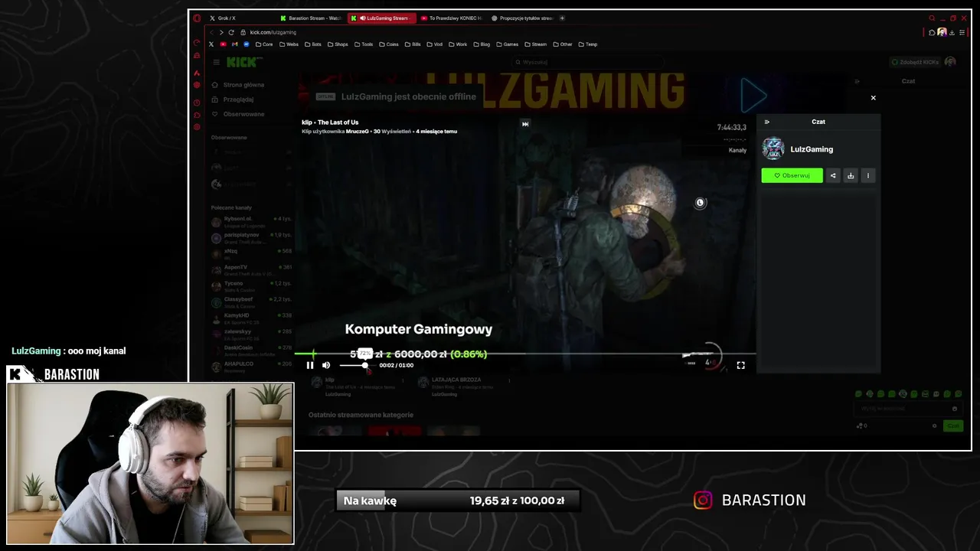Expand the Games bookmarks folder

(x=508, y=44)
